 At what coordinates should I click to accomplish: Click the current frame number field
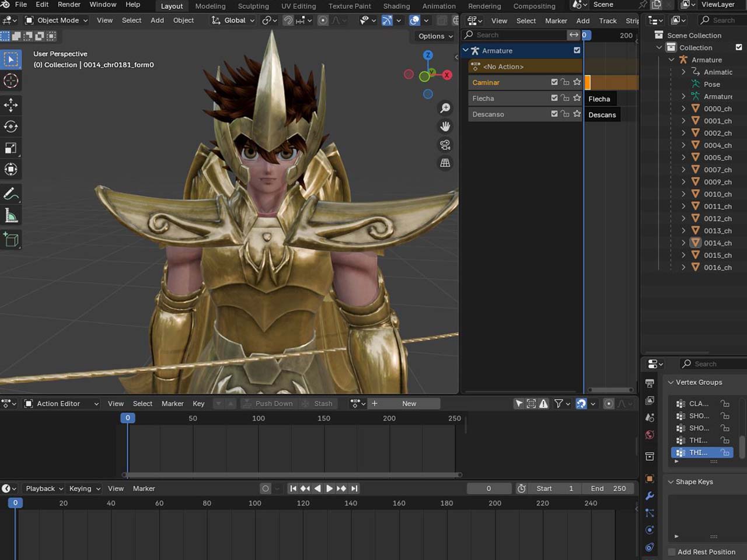pos(488,488)
